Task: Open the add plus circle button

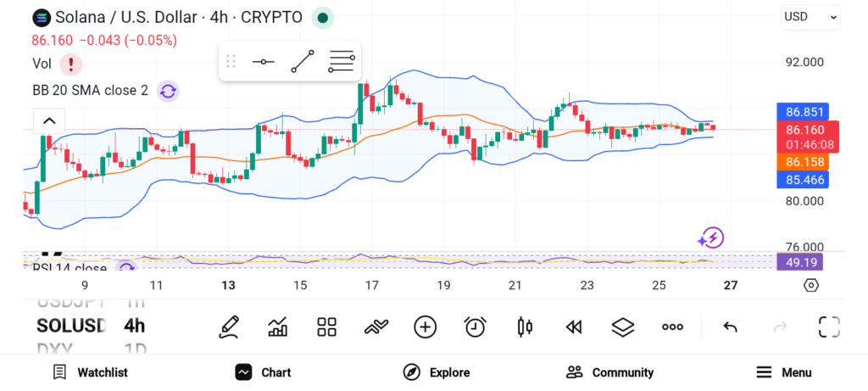Action: point(425,327)
